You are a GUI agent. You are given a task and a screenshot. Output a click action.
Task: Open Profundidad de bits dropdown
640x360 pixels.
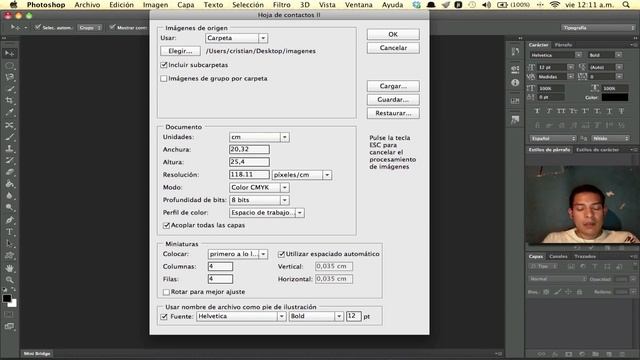259,200
